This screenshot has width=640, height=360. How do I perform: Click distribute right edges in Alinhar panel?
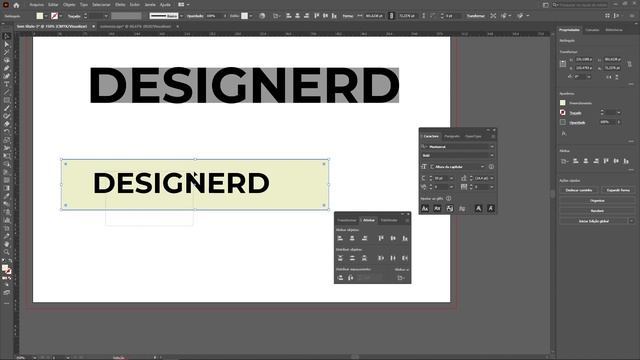[x=405, y=258]
